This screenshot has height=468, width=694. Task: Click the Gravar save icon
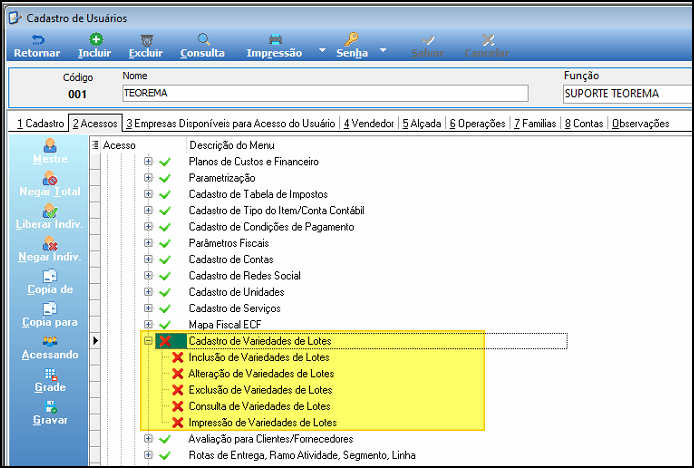(x=50, y=407)
